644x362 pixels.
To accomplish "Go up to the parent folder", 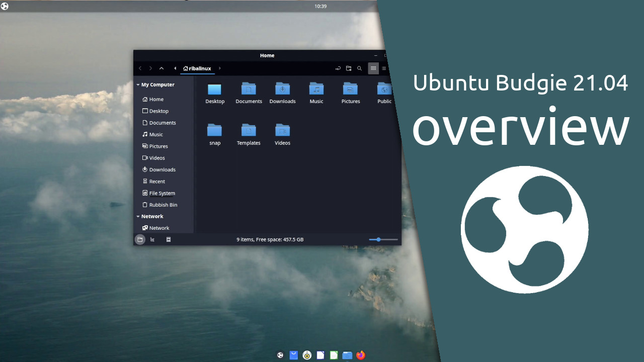I will point(162,68).
